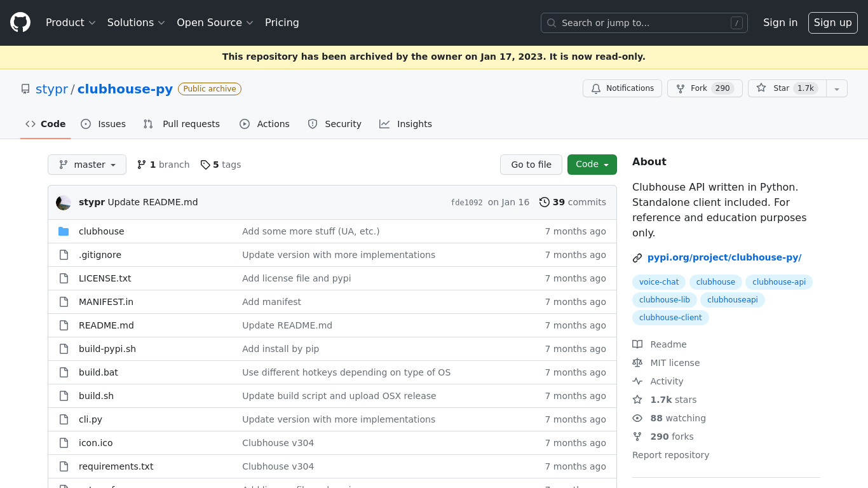This screenshot has width=868, height=488.
Task: Select the clubhouse topic tag
Action: 715,282
